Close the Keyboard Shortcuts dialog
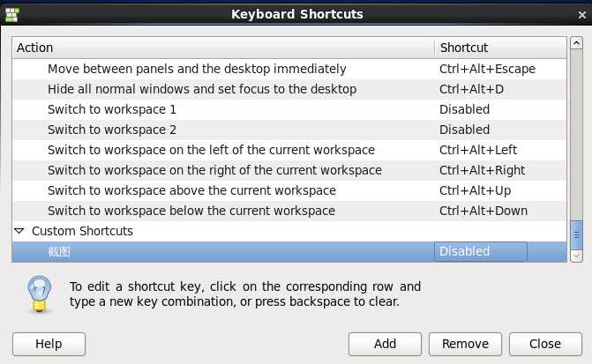 pos(545,344)
